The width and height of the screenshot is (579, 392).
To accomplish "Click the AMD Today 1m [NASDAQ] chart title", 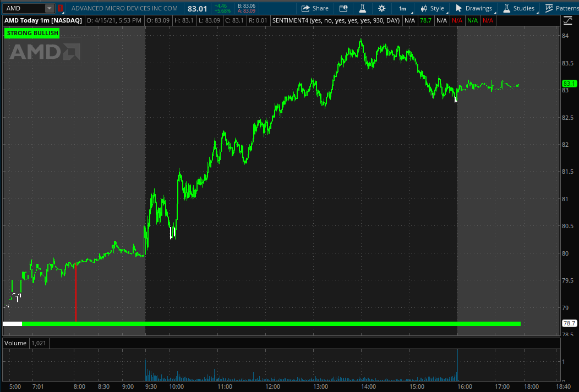I will coord(43,20).
